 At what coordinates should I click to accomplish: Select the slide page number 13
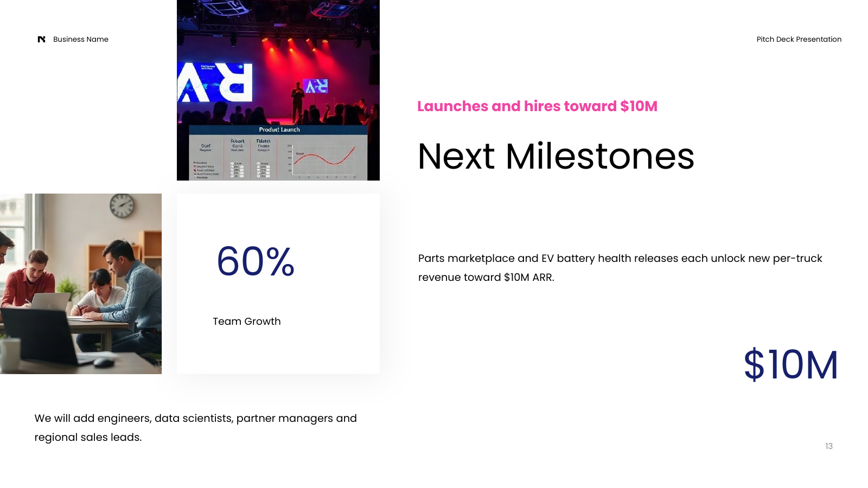coord(829,446)
